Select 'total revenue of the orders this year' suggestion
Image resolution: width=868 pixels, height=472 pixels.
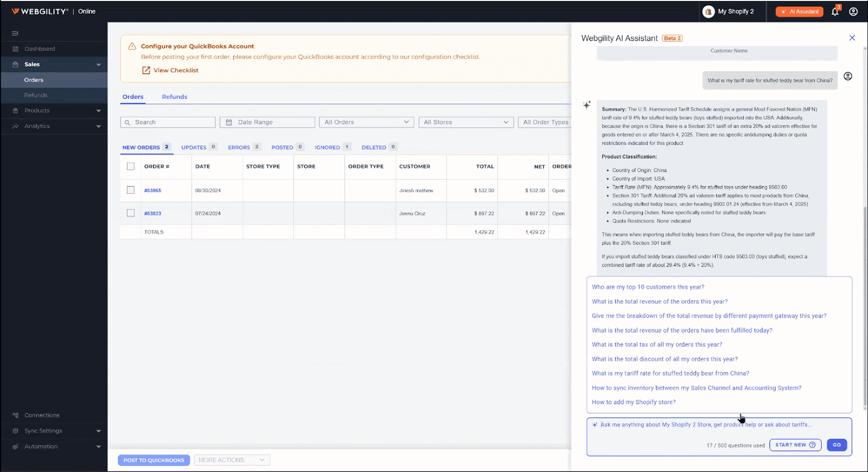(660, 302)
